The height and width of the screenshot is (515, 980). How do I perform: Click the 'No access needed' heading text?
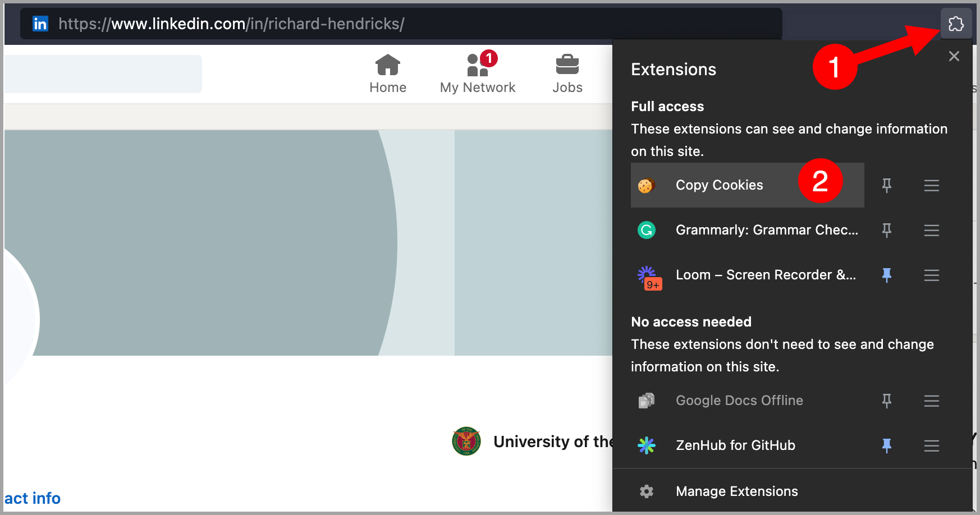point(691,322)
